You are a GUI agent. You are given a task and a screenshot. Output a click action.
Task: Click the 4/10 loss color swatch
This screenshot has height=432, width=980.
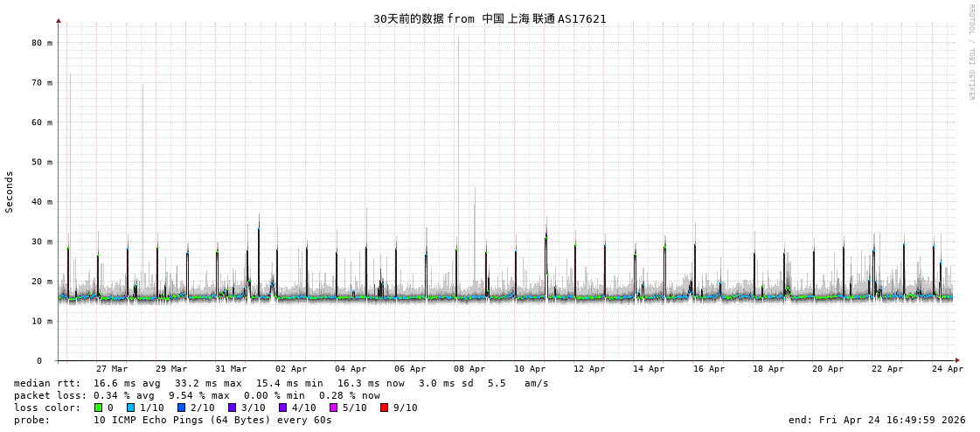click(x=282, y=408)
